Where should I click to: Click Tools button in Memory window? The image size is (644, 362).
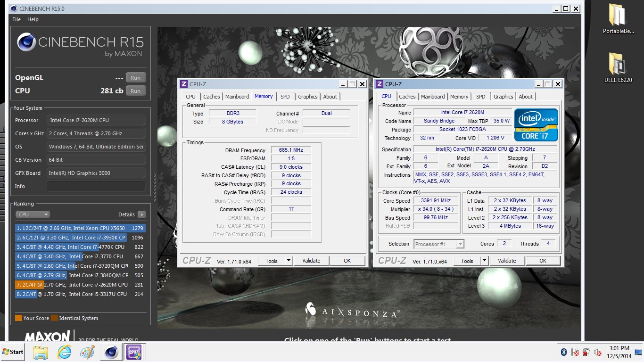coord(272,261)
